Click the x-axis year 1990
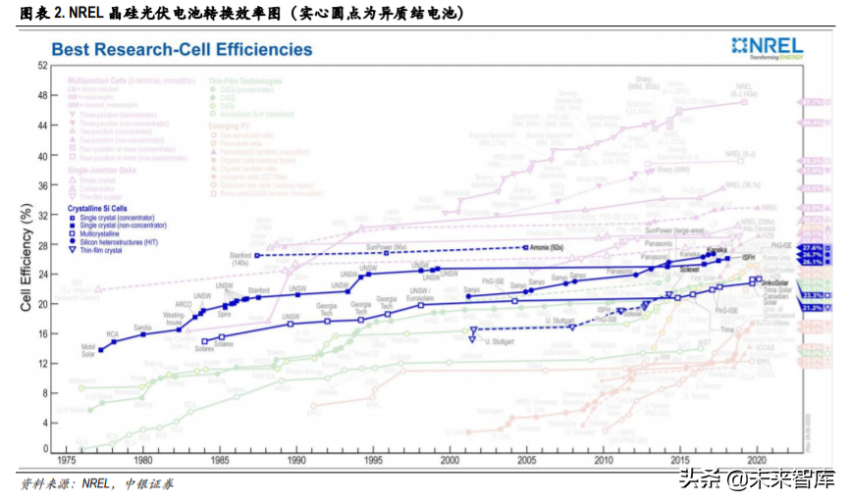The width and height of the screenshot is (849, 504). [296, 460]
